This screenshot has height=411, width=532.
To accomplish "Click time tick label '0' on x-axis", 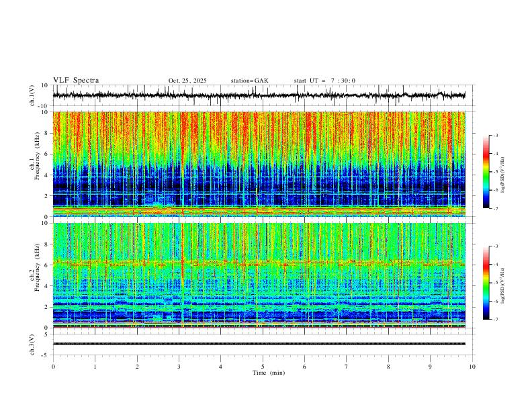I will click(x=53, y=367).
